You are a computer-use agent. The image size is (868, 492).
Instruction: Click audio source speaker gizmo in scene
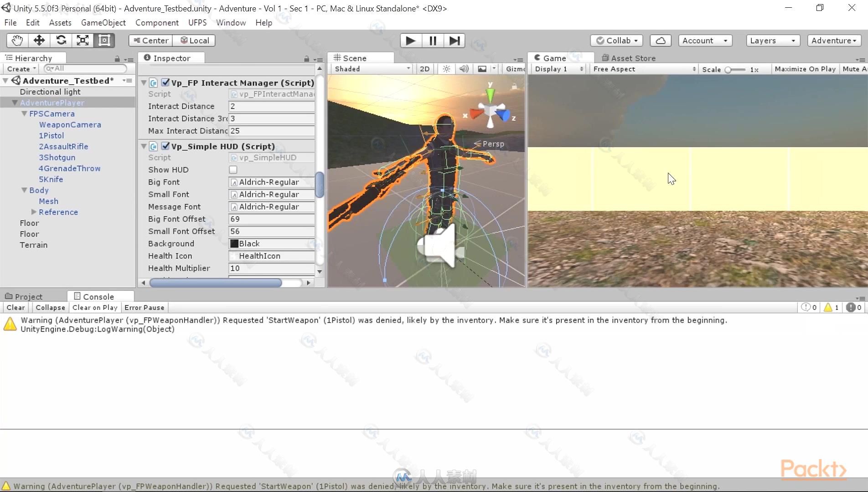[440, 246]
